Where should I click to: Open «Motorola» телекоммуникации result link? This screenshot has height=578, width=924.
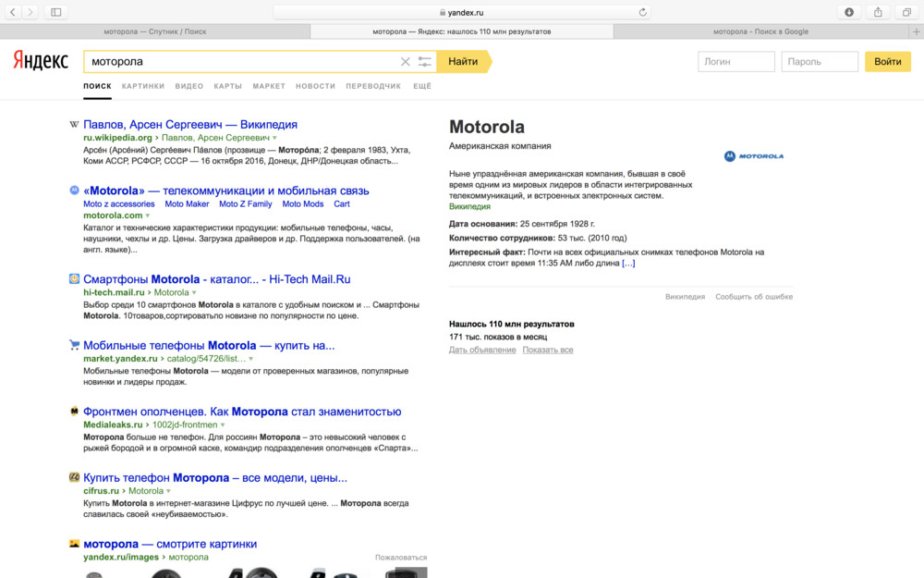(x=226, y=191)
